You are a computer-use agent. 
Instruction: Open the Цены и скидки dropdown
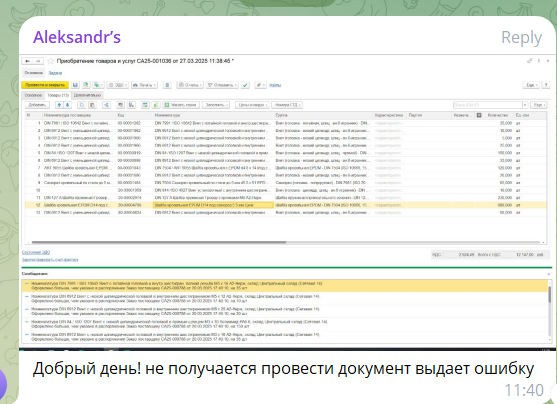[x=252, y=105]
